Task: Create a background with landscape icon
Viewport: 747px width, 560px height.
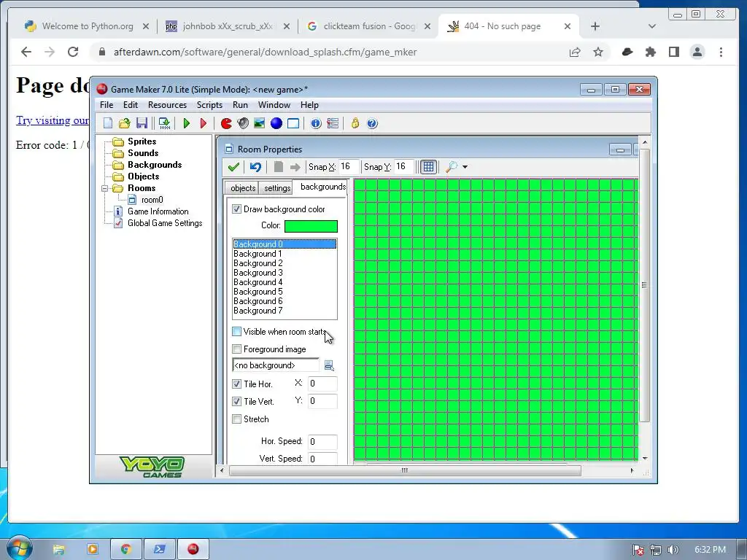Action: pos(259,123)
